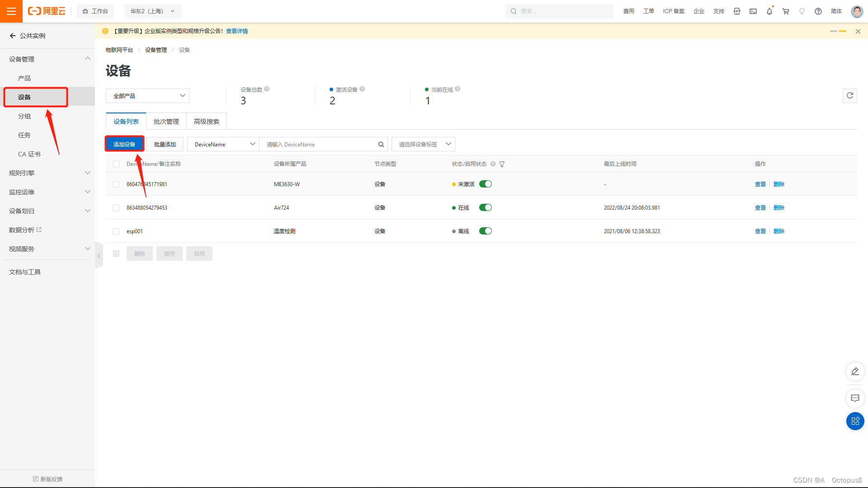Open the 全部产品 product dropdown
The height and width of the screenshot is (488, 868).
tap(147, 96)
